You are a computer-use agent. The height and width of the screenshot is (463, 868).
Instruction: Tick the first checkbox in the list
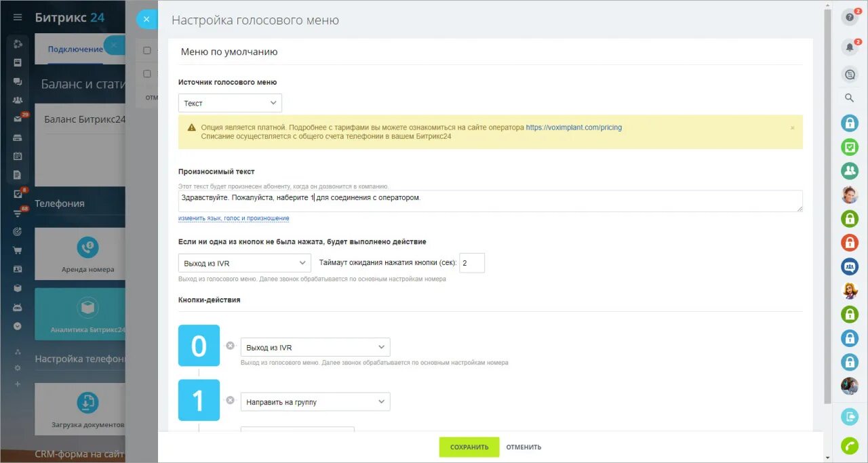tap(147, 50)
